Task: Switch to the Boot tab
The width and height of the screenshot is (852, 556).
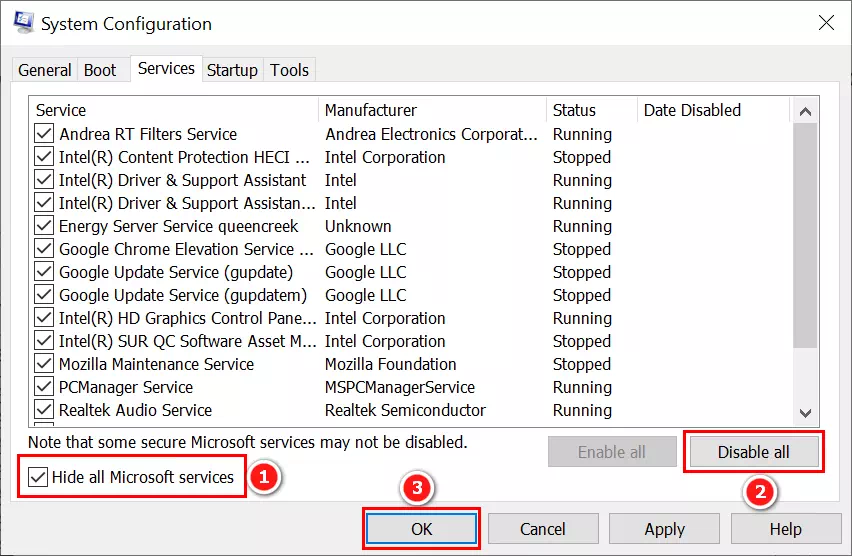Action: pyautogui.click(x=100, y=70)
